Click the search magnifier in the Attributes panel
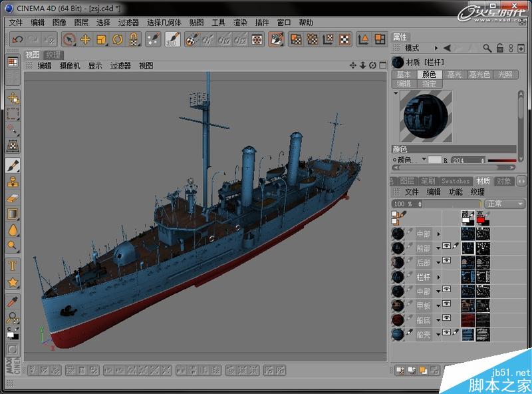The image size is (532, 394). (x=487, y=48)
